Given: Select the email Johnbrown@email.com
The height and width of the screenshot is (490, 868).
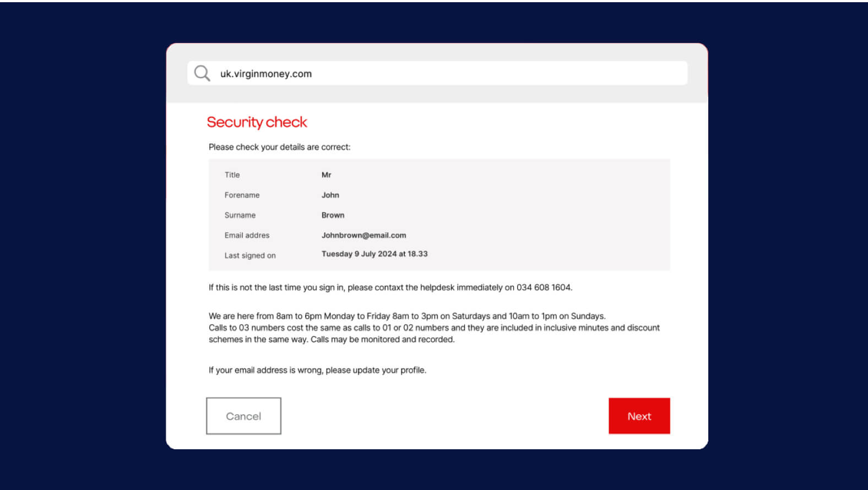Looking at the screenshot, I should point(364,235).
